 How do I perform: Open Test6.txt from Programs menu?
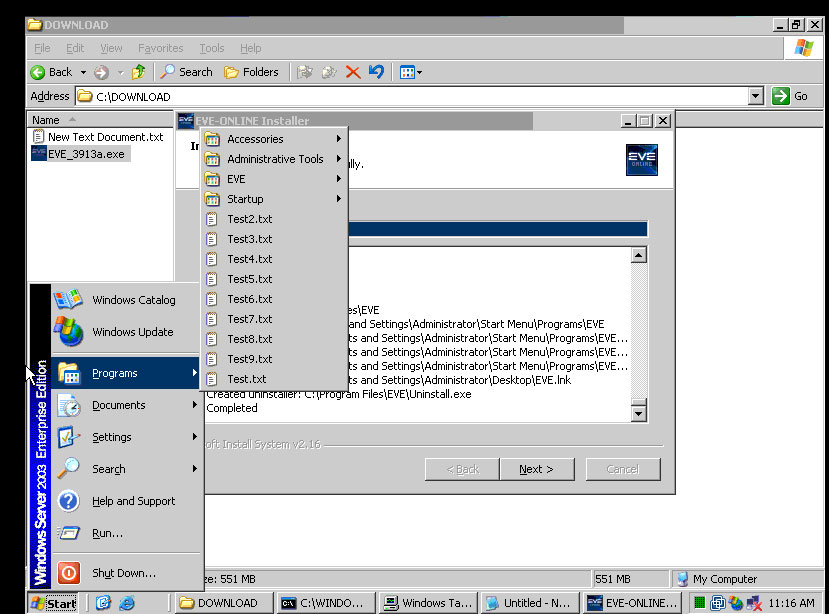[x=274, y=299]
